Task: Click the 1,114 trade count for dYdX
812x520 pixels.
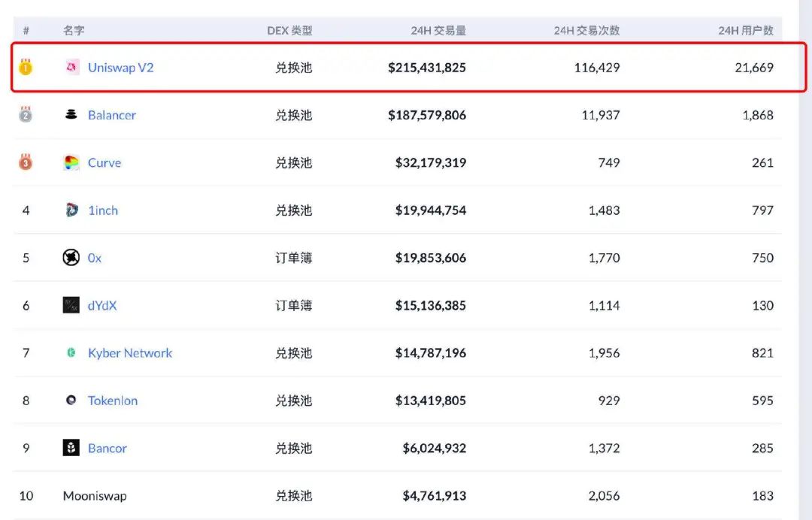Action: point(604,305)
